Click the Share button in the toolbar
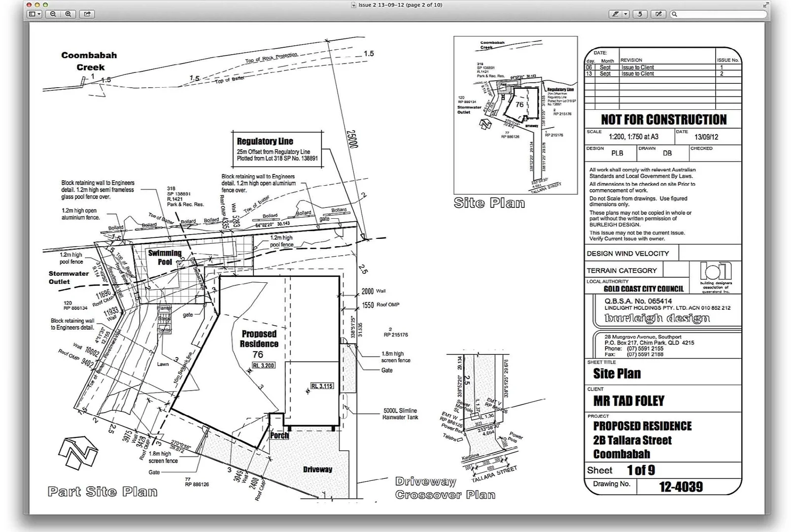Image resolution: width=794 pixels, height=532 pixels. 87,14
